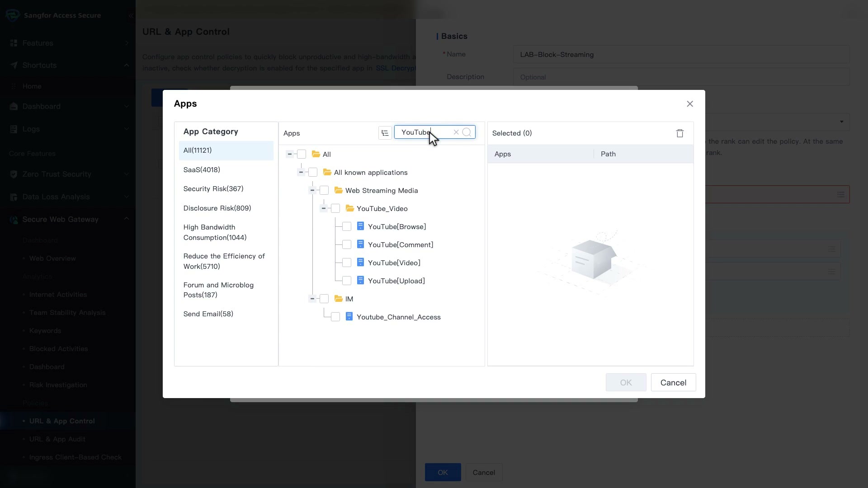Open URL & App Control in sidebar
868x488 pixels.
[x=62, y=421]
